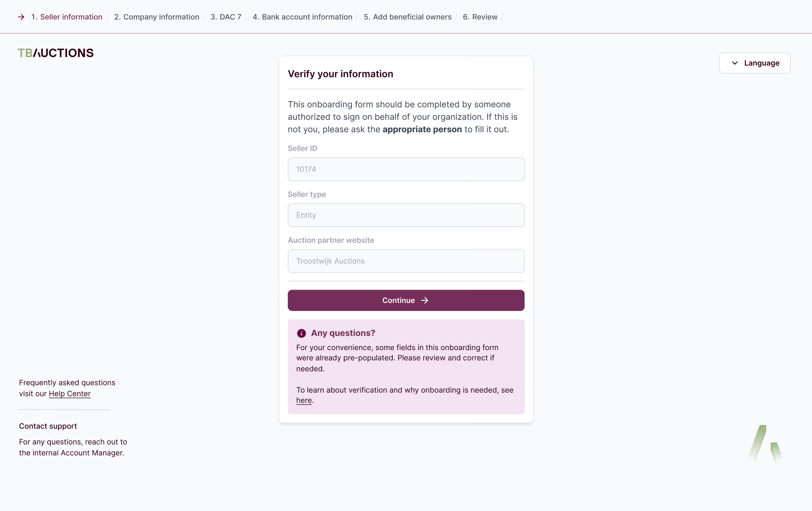Click the arrow icon on Continue button

point(425,300)
